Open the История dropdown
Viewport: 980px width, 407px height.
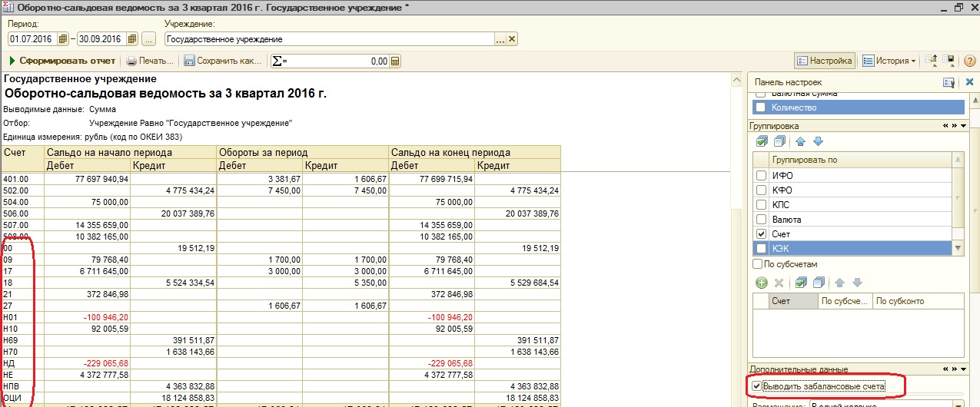coord(889,61)
